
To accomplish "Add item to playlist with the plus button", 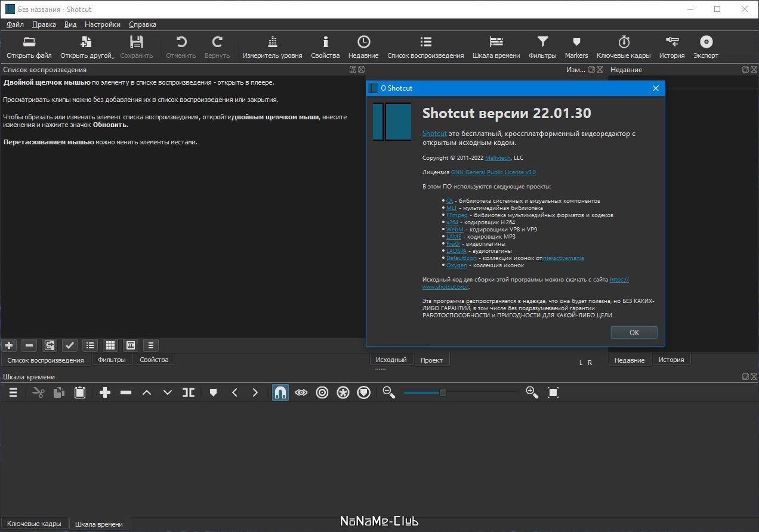I will pos(9,345).
